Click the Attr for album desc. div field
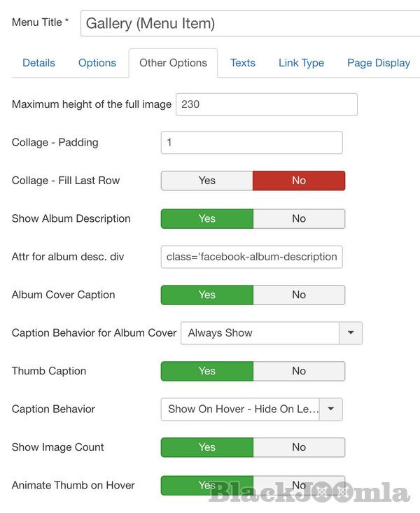Screen dimensions: 420x513 [251, 257]
